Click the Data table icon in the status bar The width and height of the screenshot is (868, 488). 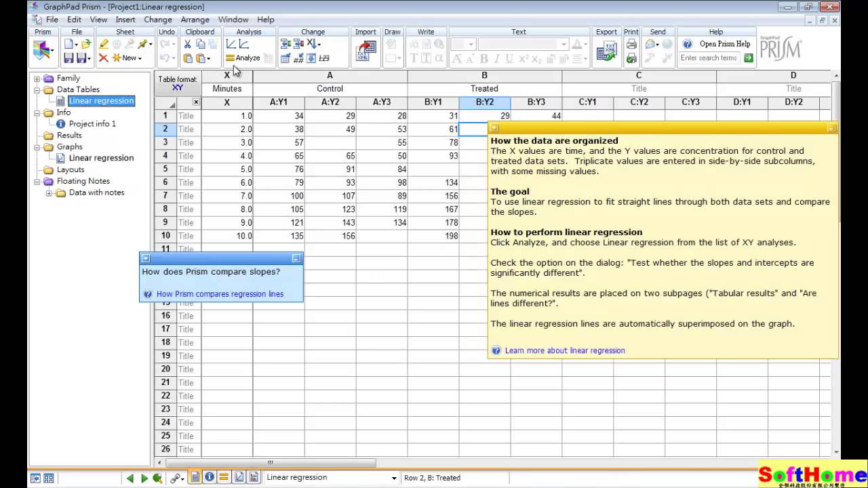tap(195, 477)
